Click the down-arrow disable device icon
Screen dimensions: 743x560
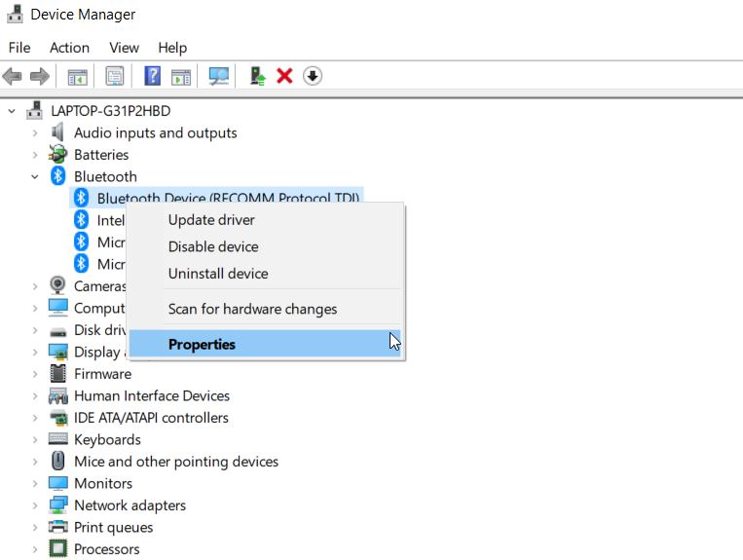pos(313,76)
